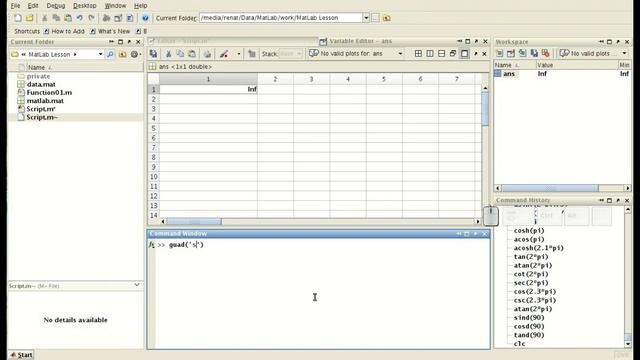Open the What's New shortcut

pyautogui.click(x=110, y=31)
